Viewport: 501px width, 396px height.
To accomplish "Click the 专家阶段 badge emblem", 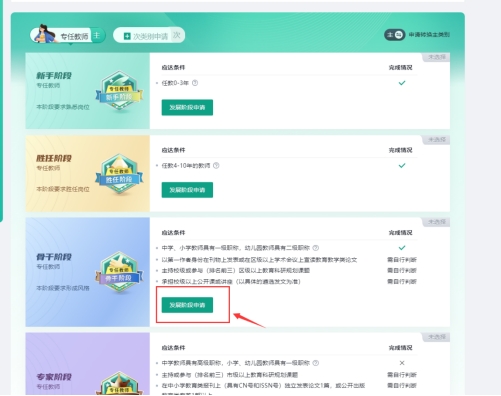I will (119, 383).
